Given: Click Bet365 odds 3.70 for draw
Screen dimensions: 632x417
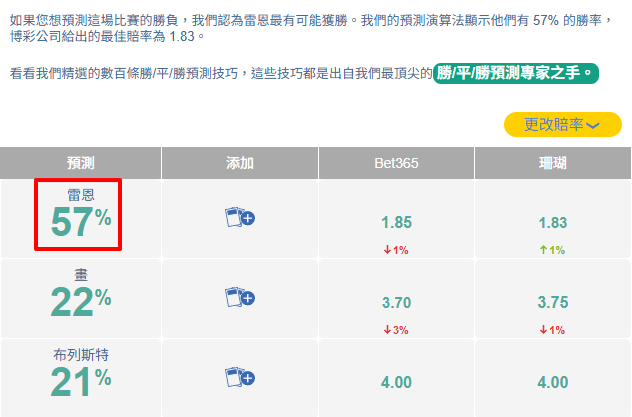Looking at the screenshot, I should pyautogui.click(x=397, y=302).
